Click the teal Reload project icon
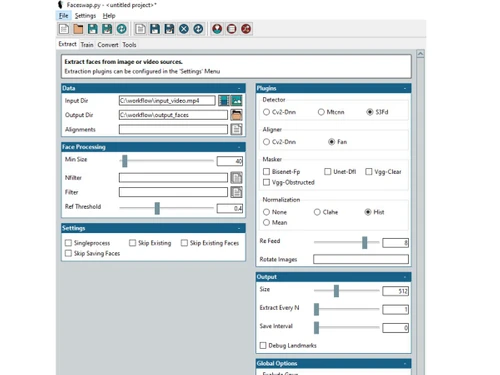Viewport: 500px width, 375px height. coord(121,29)
